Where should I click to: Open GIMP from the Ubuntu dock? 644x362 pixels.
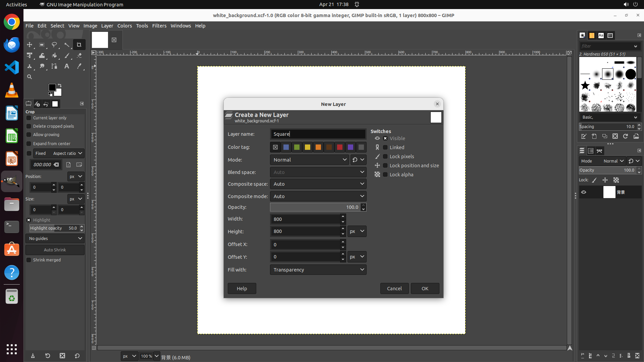pyautogui.click(x=12, y=181)
